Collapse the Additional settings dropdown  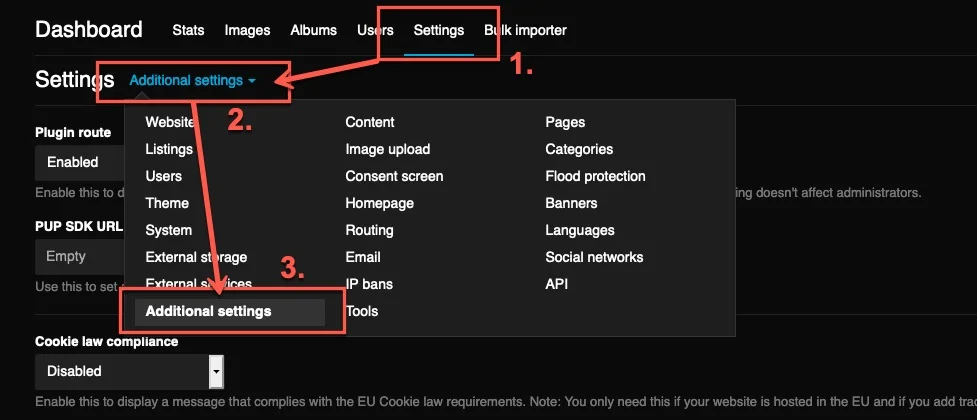[x=193, y=80]
